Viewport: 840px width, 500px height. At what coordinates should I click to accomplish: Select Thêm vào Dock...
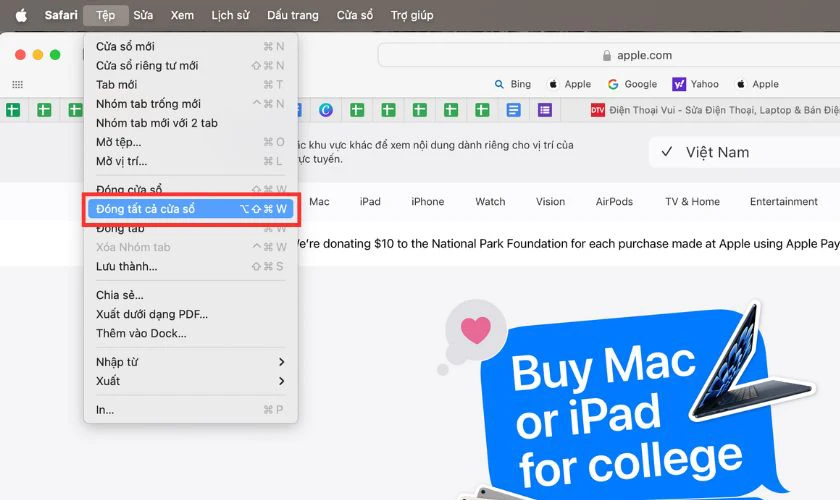tap(190, 333)
